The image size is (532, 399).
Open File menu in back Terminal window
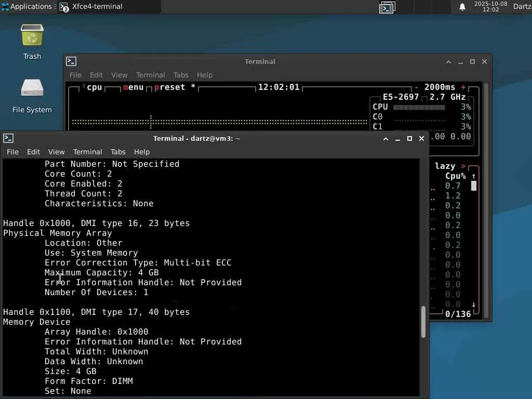tap(75, 75)
